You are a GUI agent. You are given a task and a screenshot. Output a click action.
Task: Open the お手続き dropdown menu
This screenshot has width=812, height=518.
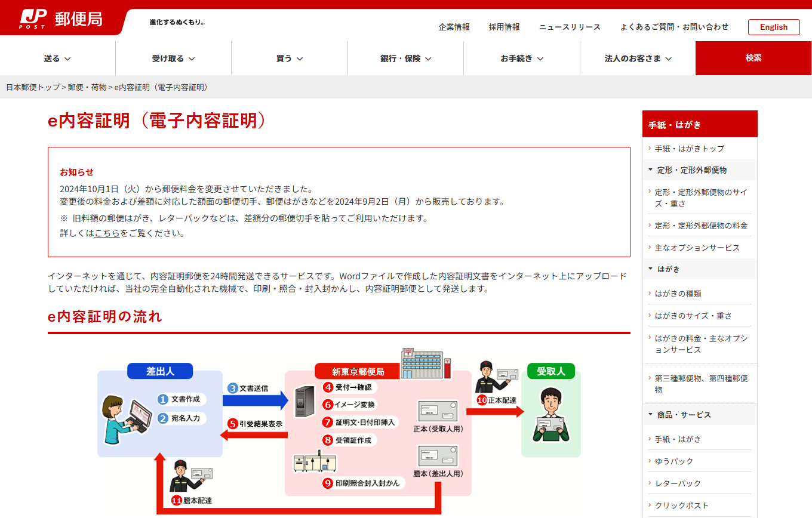pyautogui.click(x=522, y=58)
